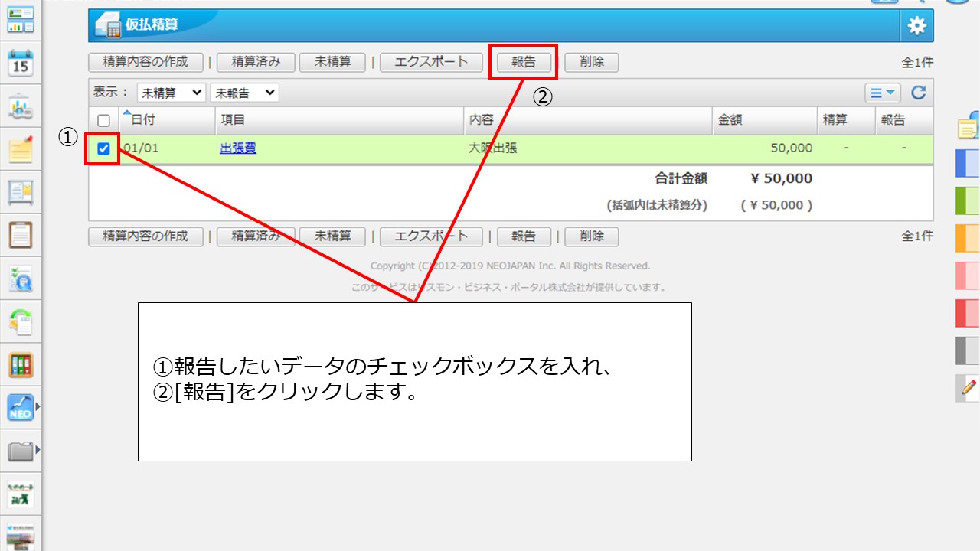Open the yellow memo pad sidebar icon

[21, 148]
